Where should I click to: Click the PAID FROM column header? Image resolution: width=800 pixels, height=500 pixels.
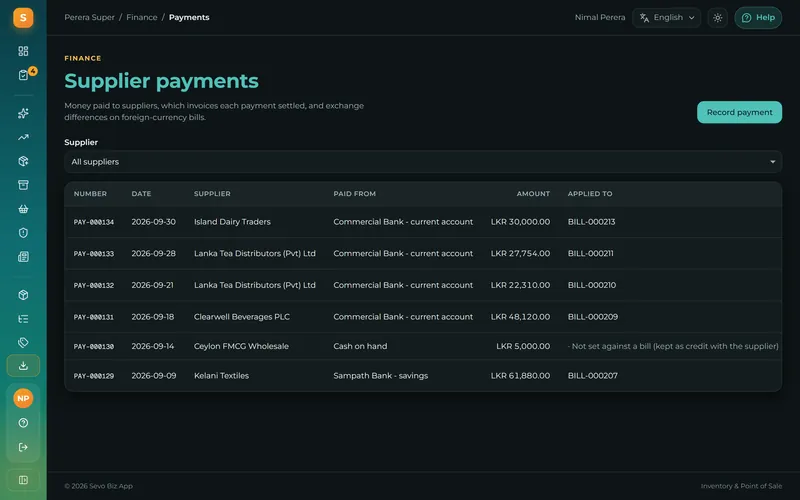point(355,194)
